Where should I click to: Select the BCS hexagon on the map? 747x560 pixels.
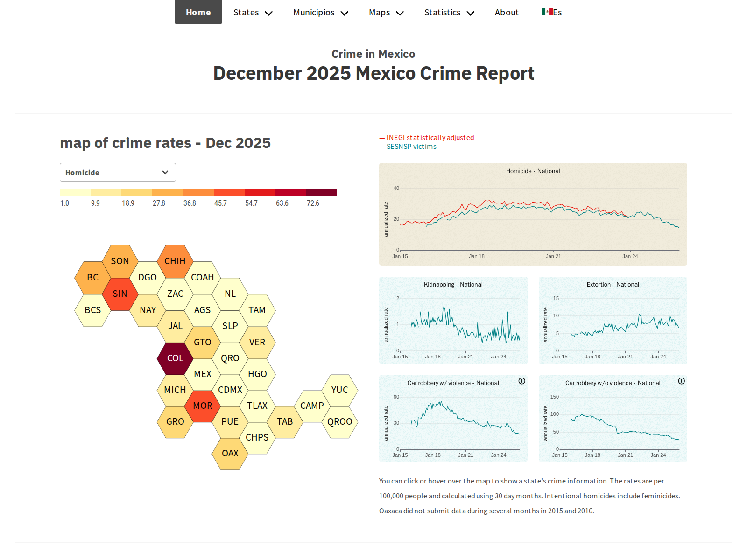click(92, 310)
